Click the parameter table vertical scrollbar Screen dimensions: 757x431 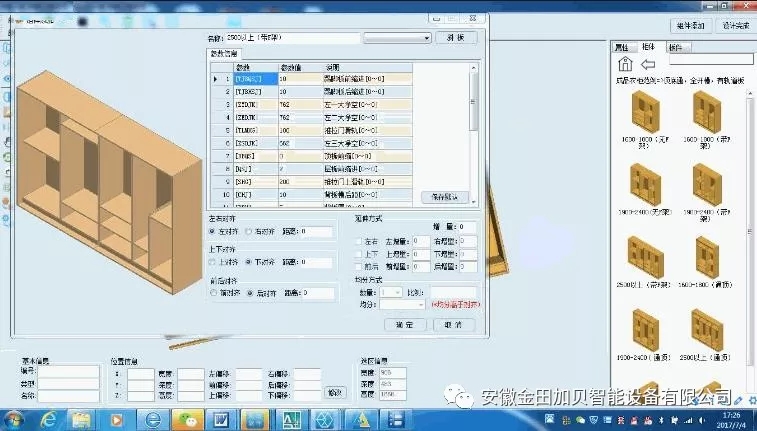[474, 130]
